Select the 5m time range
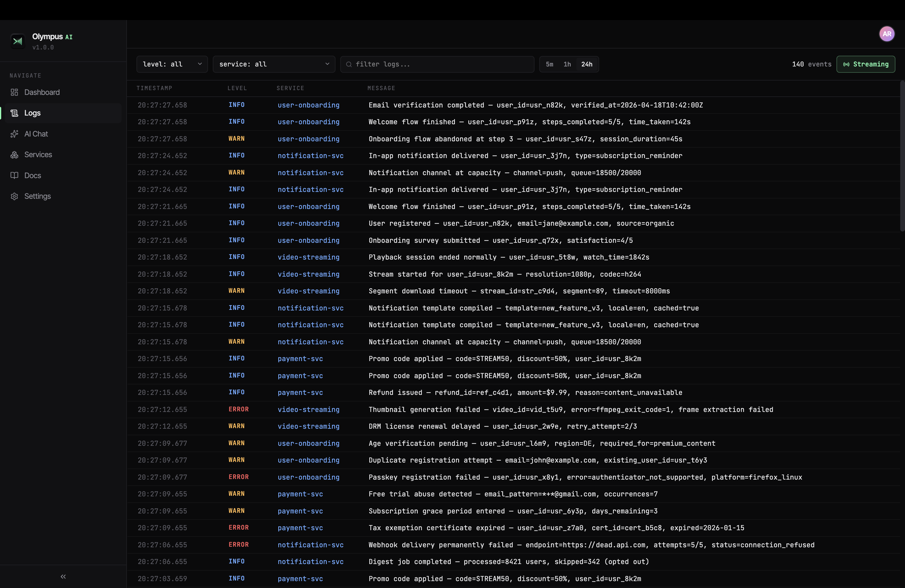Image resolution: width=905 pixels, height=588 pixels. 549,64
